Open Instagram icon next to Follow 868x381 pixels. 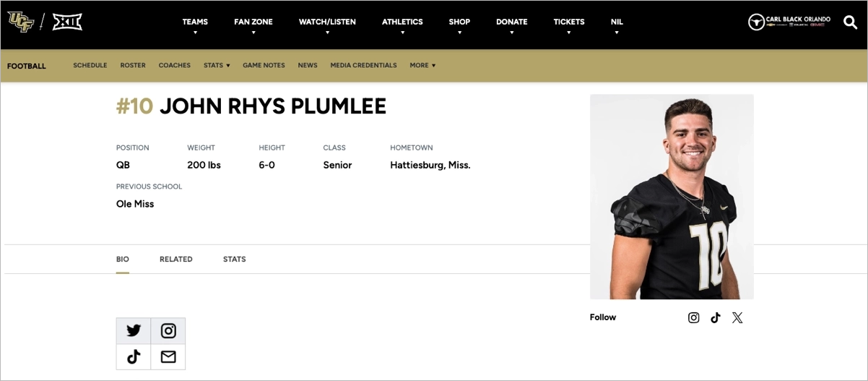tap(693, 317)
